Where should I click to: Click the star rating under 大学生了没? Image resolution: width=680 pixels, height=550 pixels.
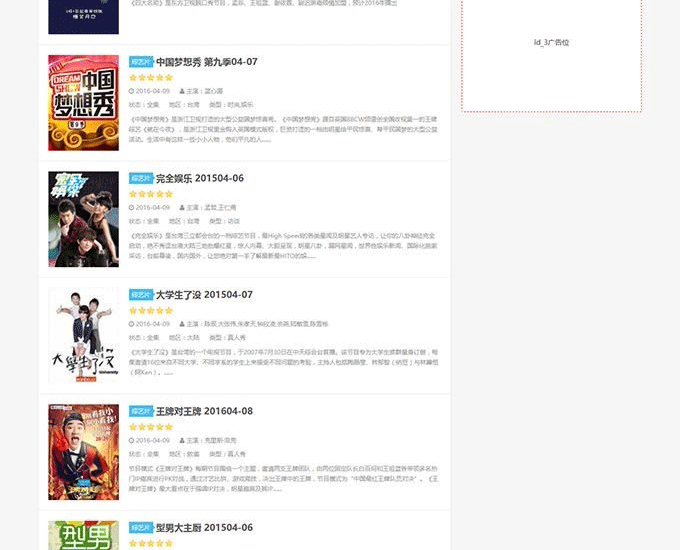151,311
